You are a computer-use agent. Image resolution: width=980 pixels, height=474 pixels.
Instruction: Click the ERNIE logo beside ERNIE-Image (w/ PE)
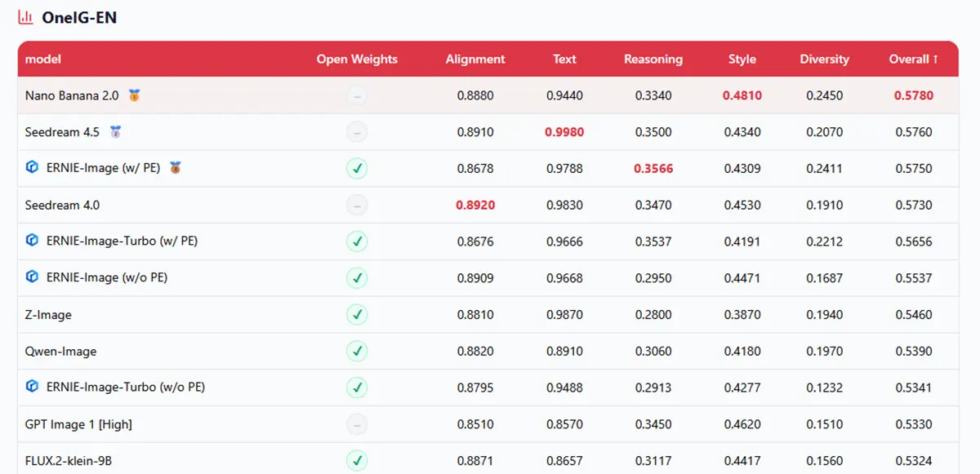(33, 168)
